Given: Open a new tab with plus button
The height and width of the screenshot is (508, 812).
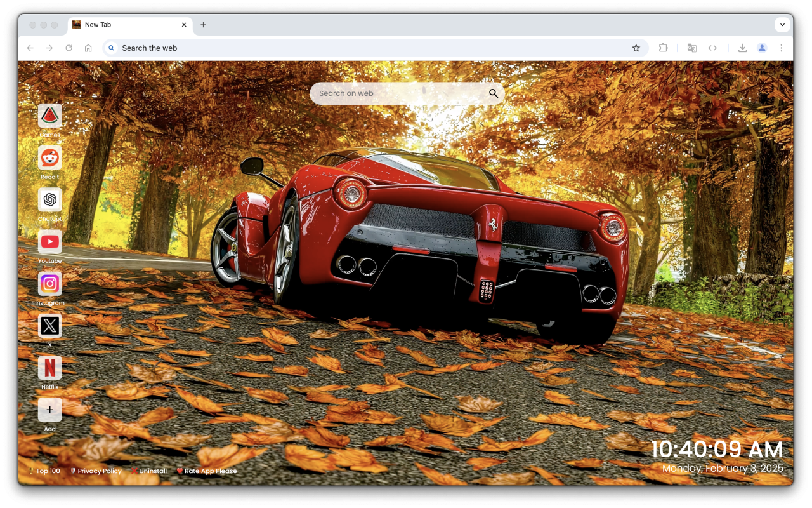Looking at the screenshot, I should point(204,25).
